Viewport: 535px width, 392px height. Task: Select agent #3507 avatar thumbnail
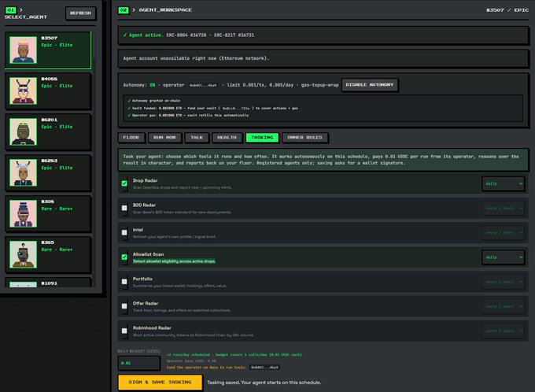(x=23, y=50)
